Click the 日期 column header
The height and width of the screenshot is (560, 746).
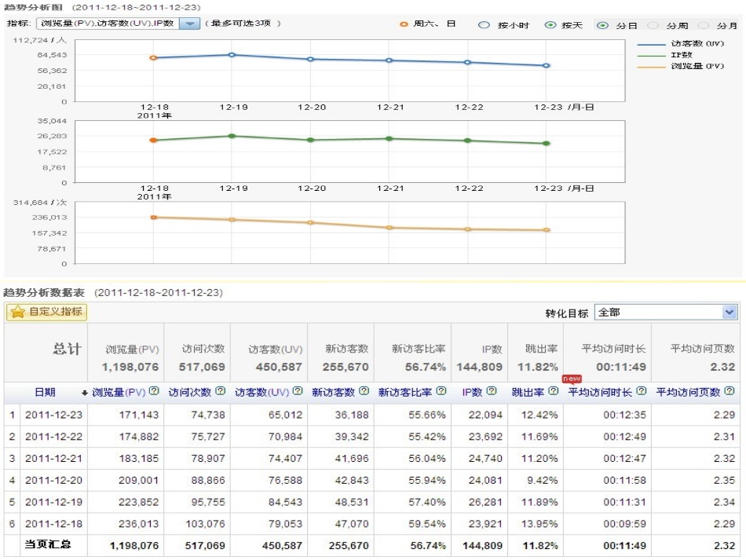[x=45, y=391]
